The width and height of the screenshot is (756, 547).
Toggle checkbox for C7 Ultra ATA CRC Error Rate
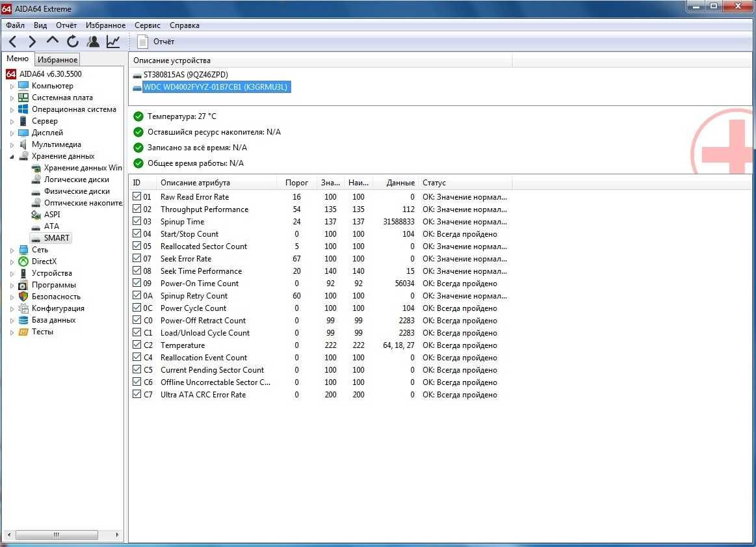click(137, 394)
